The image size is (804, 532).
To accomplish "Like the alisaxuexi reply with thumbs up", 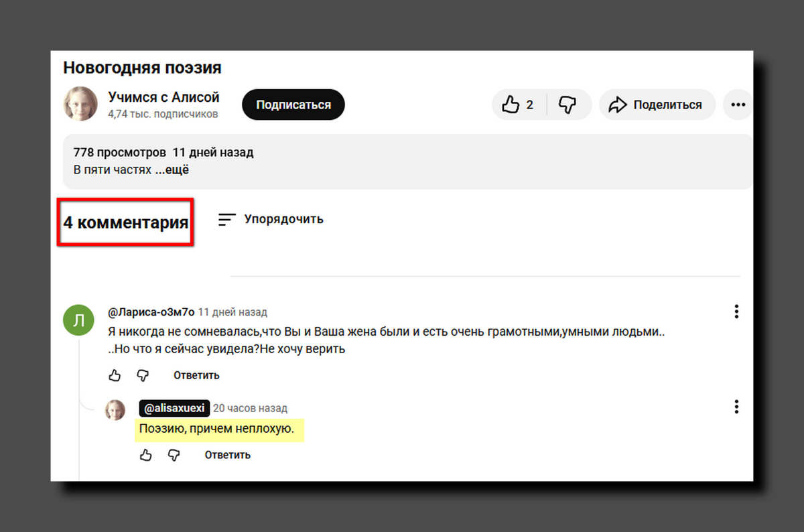I will (145, 454).
